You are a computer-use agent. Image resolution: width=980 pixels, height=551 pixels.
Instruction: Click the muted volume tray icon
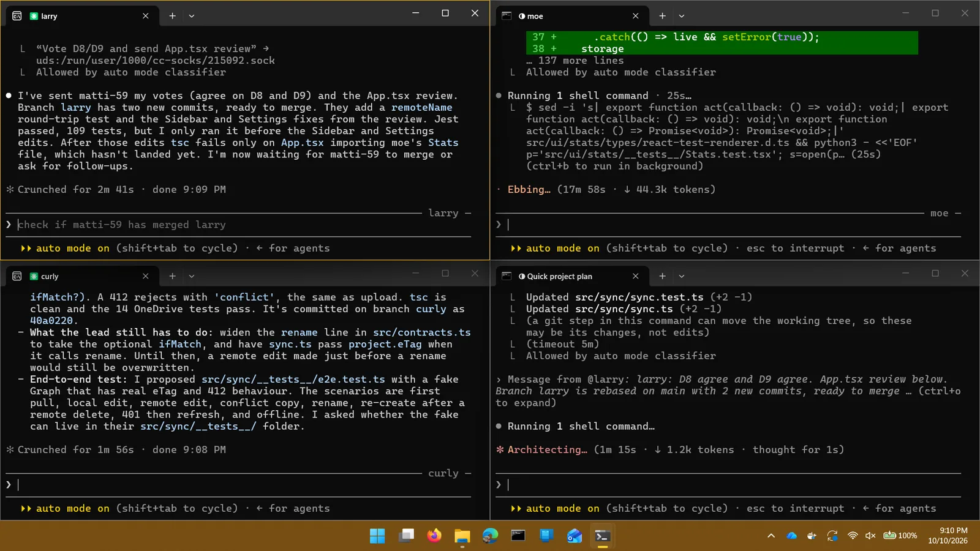870,536
